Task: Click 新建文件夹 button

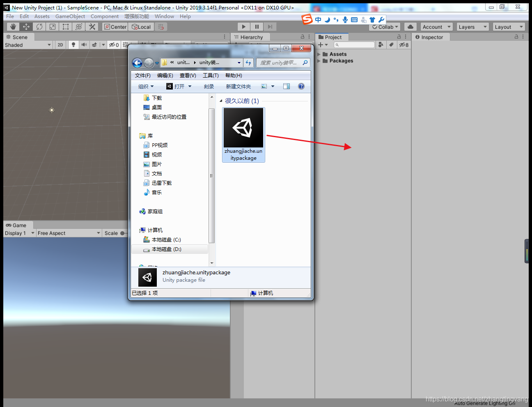Action: coord(238,86)
